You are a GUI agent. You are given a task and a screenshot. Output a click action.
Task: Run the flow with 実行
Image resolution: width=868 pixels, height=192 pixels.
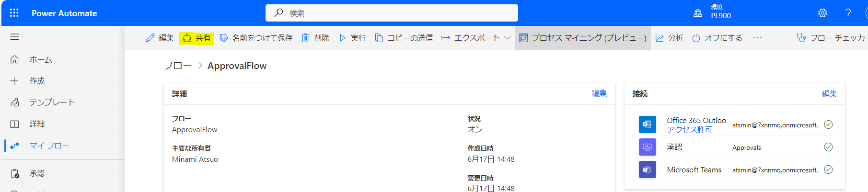[352, 38]
